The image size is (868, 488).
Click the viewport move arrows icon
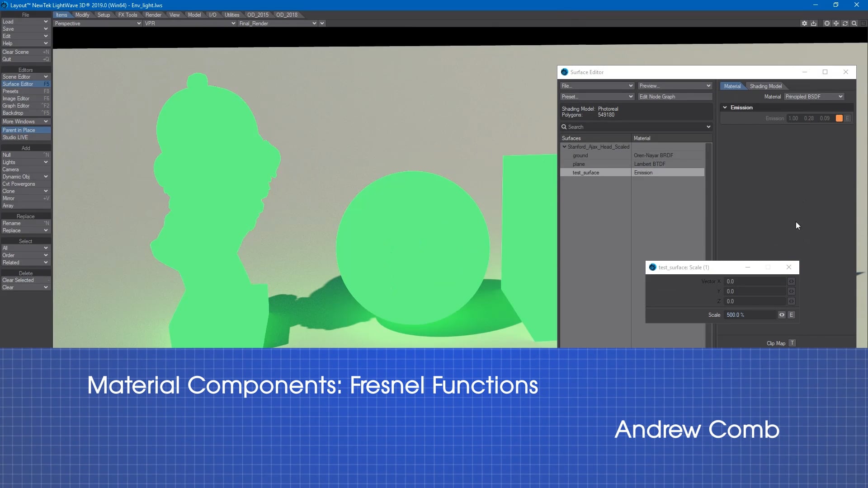(x=836, y=23)
